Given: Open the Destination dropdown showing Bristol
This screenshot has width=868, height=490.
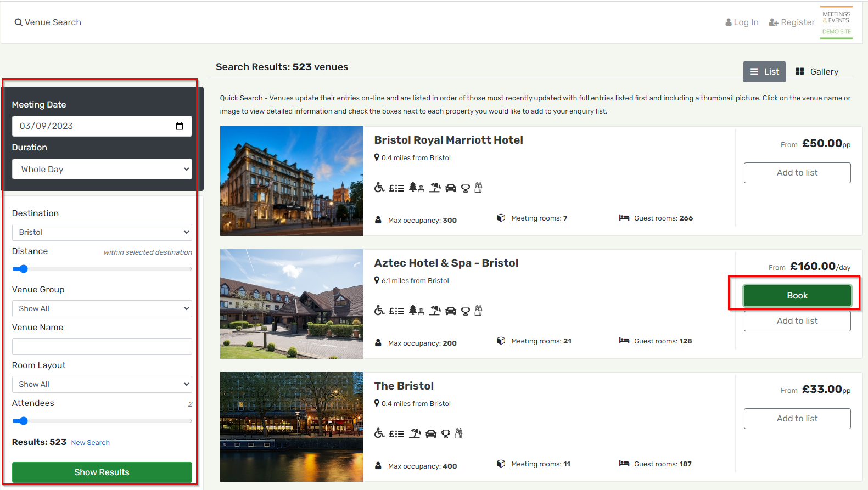Looking at the screenshot, I should point(102,232).
